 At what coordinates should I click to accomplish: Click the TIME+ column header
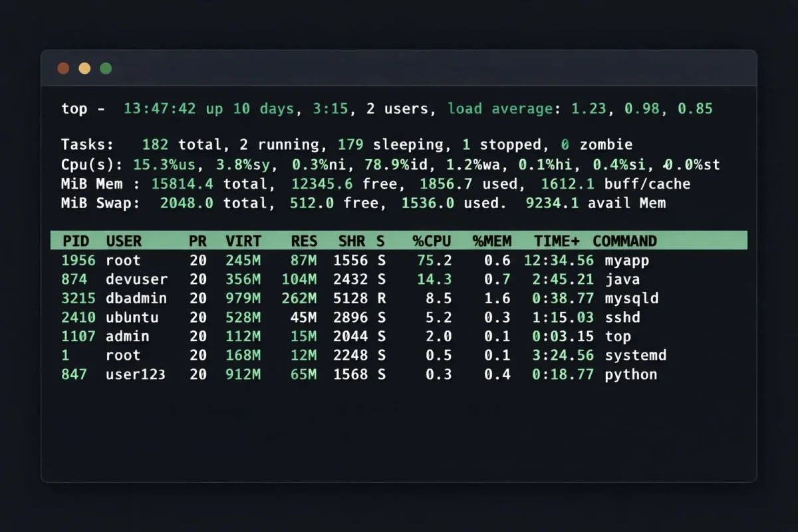[557, 241]
